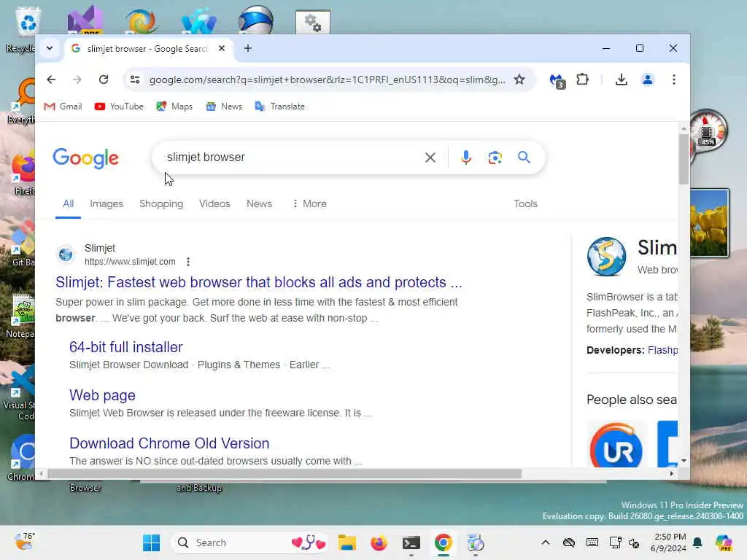Open Chrome Downloads icon
The width and height of the screenshot is (747, 560).
click(621, 79)
